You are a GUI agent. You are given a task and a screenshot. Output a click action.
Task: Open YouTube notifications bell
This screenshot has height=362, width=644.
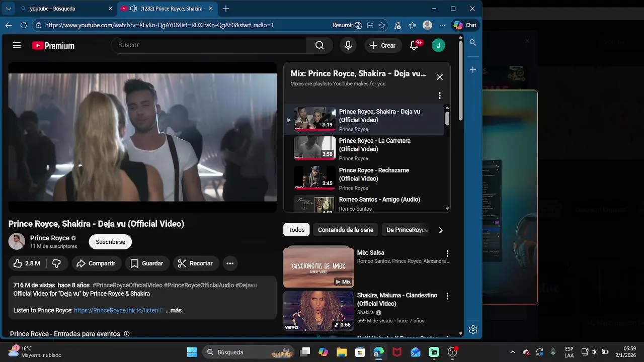point(414,45)
